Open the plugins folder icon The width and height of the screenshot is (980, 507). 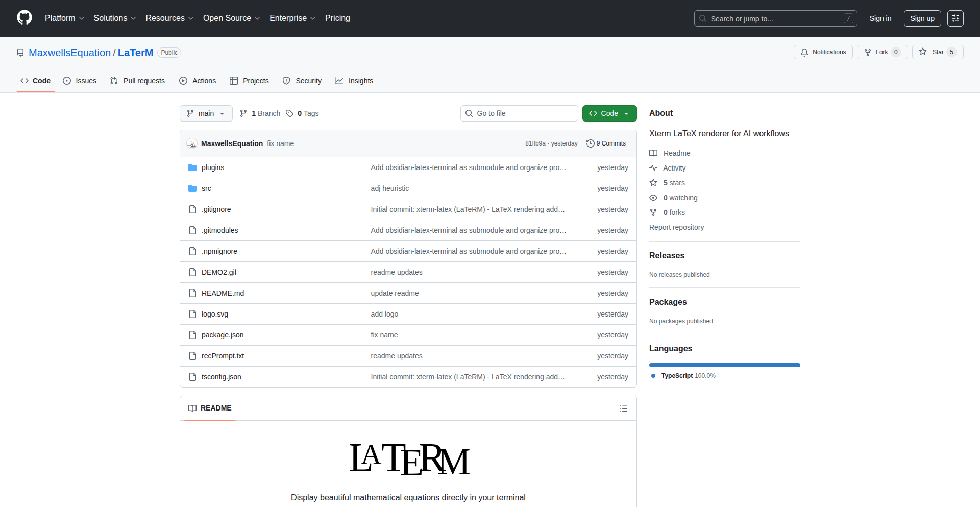tap(192, 167)
